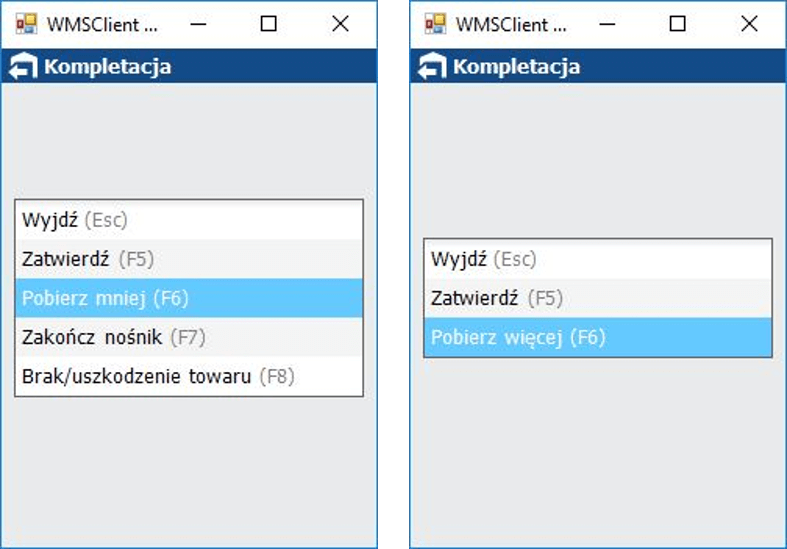
Task: Close the window showing Pobierz więcej
Action: coord(749,24)
